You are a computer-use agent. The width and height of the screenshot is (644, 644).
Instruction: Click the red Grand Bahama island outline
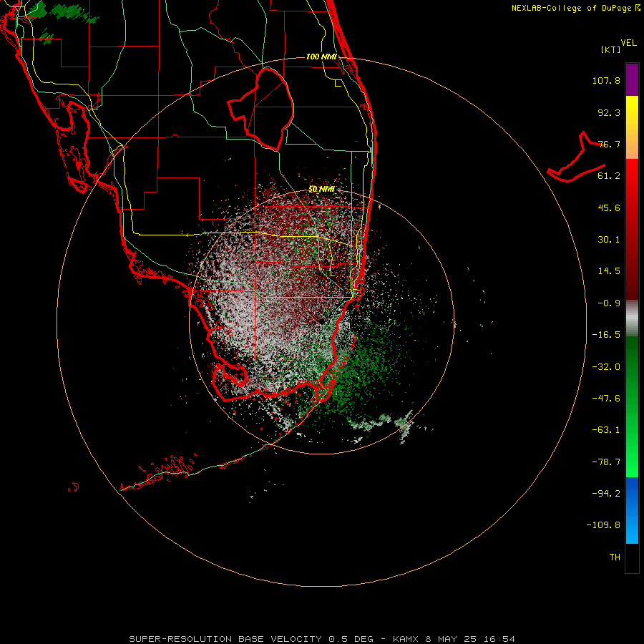[x=576, y=158]
